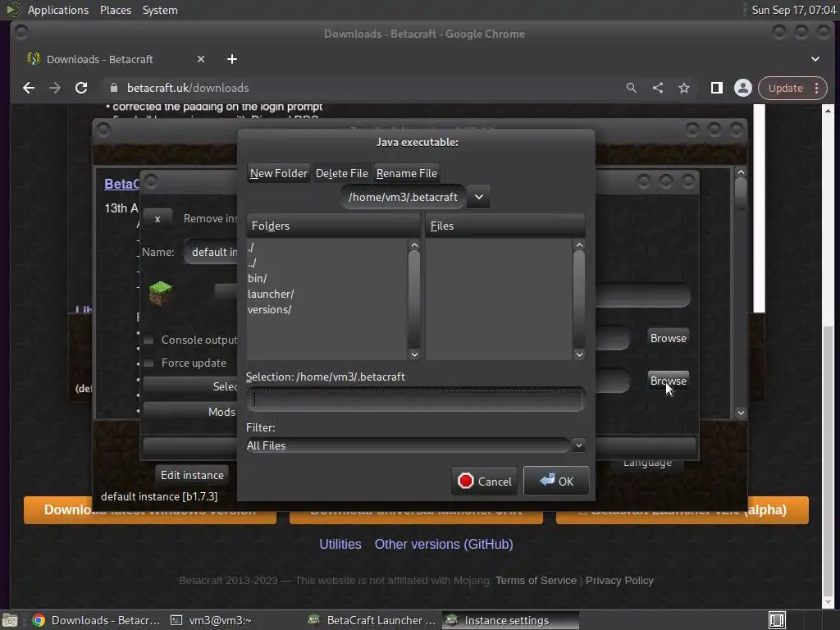Open the Chrome profile avatar
840x630 pixels.
pyautogui.click(x=743, y=88)
